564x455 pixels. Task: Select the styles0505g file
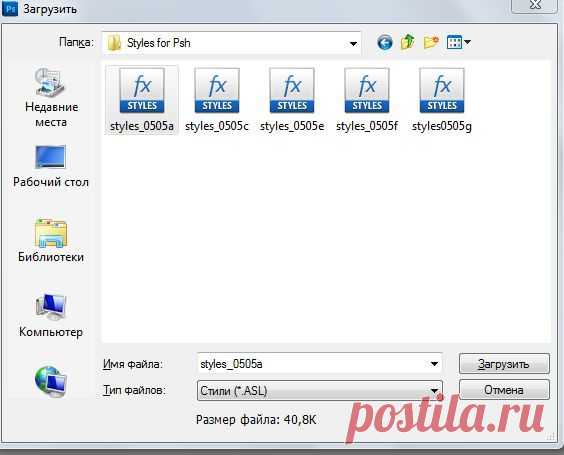point(442,100)
